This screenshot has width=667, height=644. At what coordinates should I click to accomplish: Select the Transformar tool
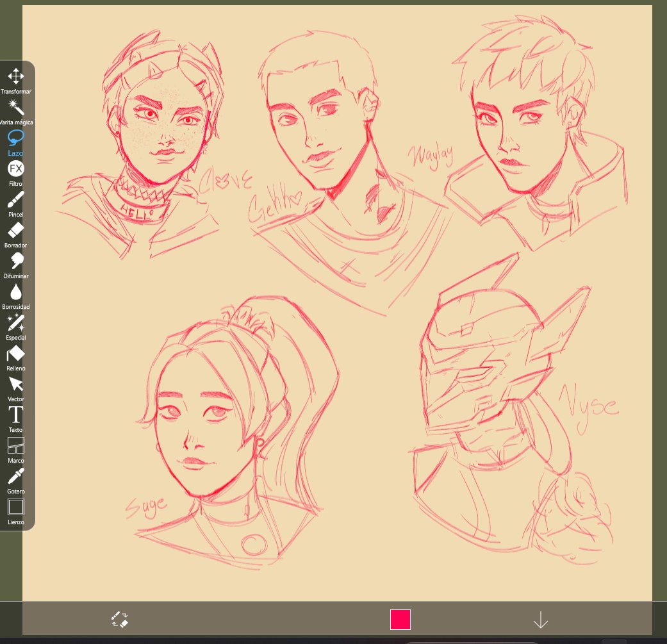(16, 81)
